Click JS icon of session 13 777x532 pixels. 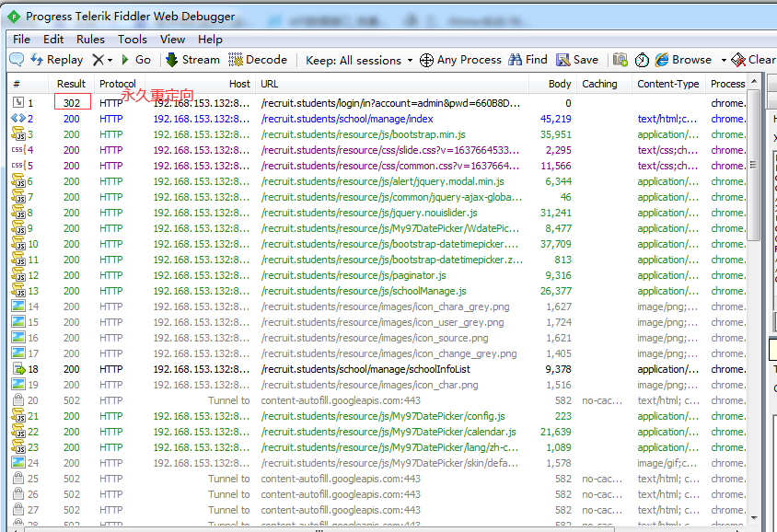point(18,290)
